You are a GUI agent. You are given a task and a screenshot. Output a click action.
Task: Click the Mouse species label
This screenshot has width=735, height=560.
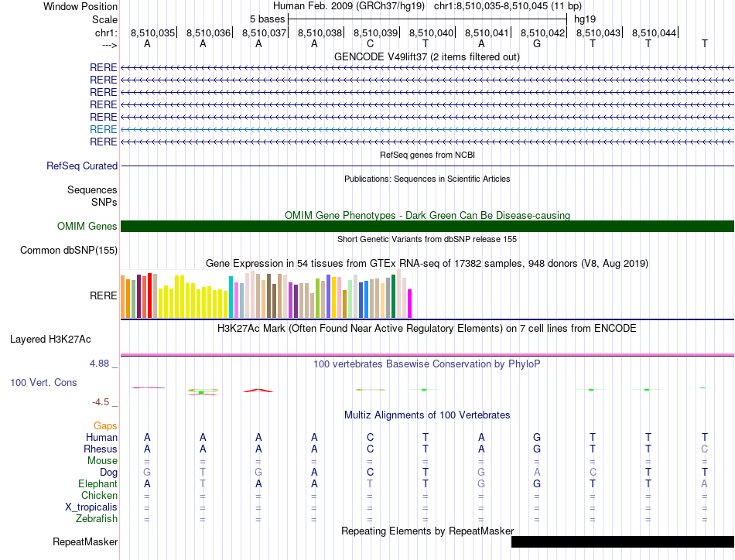point(102,461)
